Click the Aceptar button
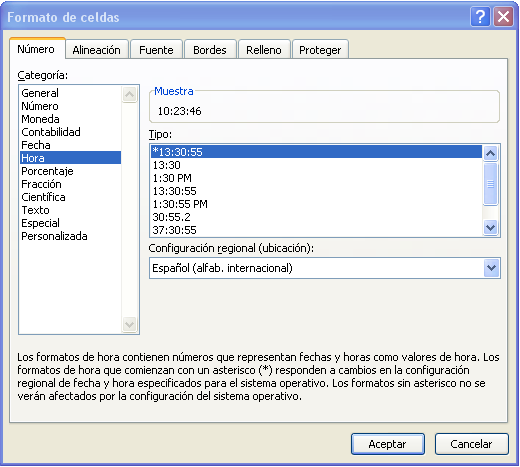 (388, 444)
